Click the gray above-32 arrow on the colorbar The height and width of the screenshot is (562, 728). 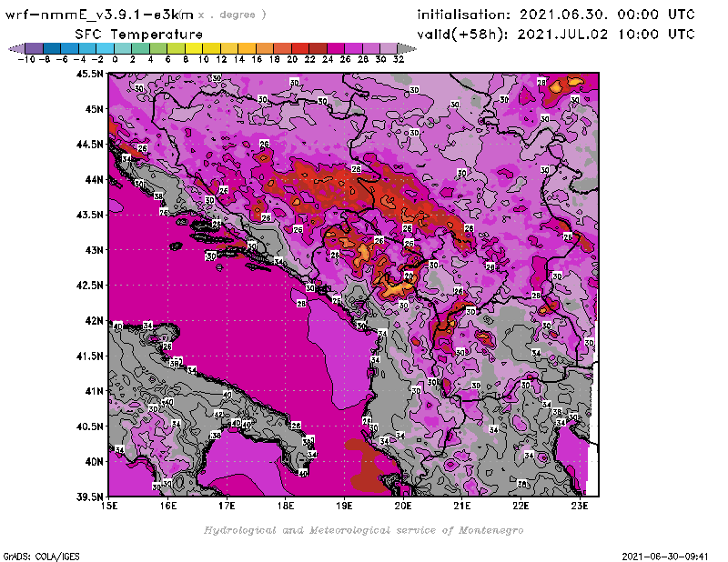(x=406, y=48)
